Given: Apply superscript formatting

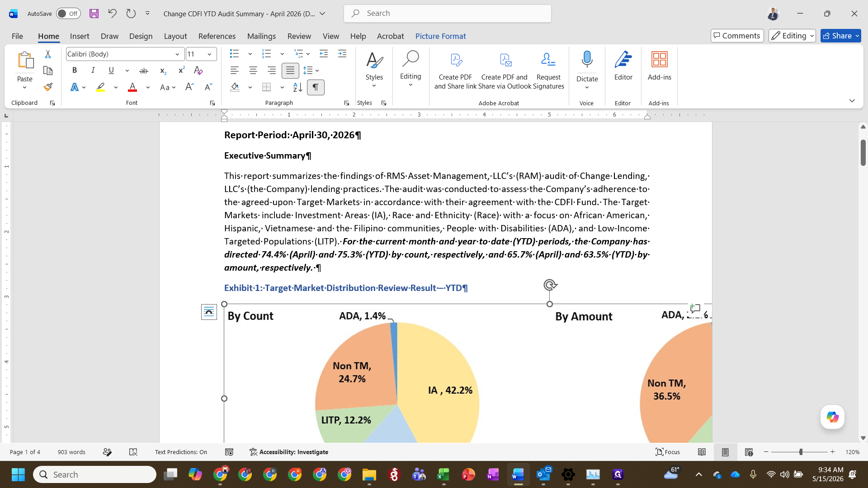Looking at the screenshot, I should [x=181, y=70].
